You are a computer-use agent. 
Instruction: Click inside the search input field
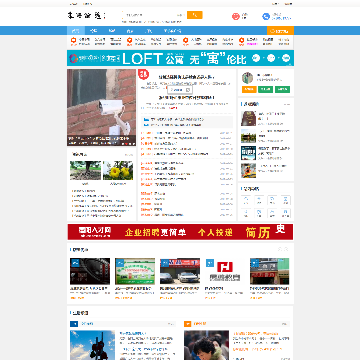149,15
